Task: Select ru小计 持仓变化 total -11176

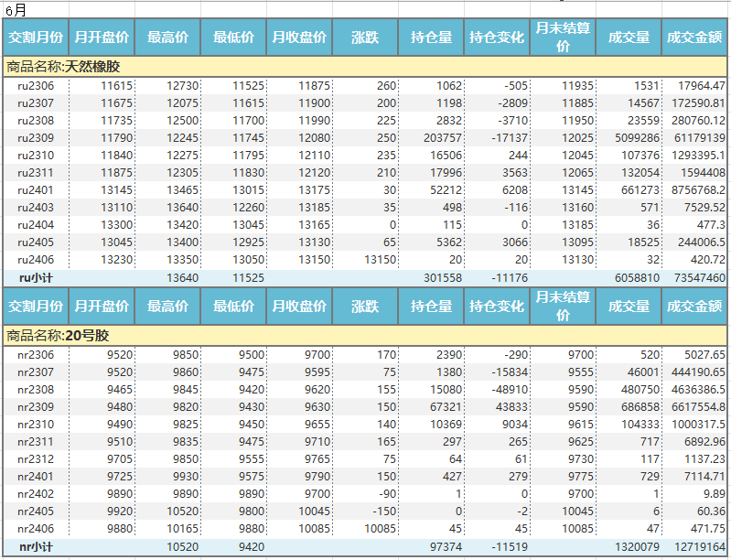Action: click(x=510, y=278)
